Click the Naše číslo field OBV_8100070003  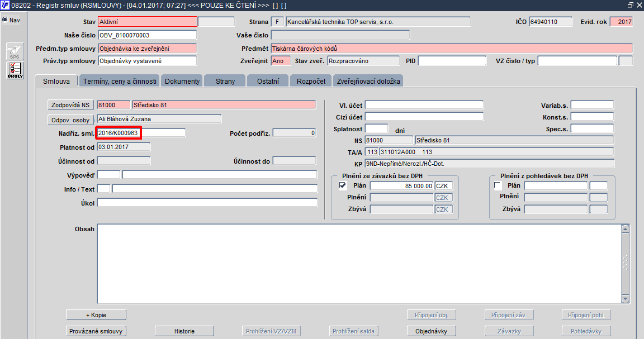click(x=148, y=35)
